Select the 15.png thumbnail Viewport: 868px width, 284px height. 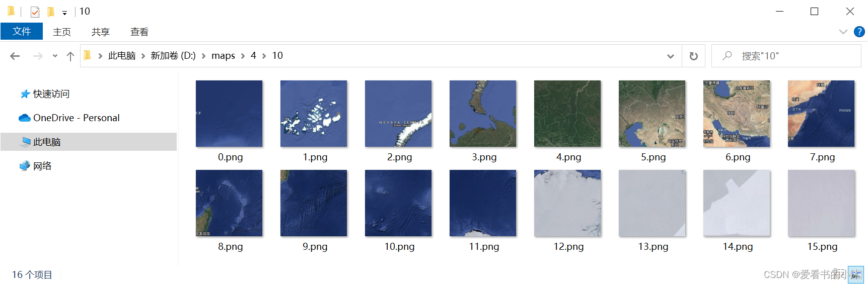(821, 203)
